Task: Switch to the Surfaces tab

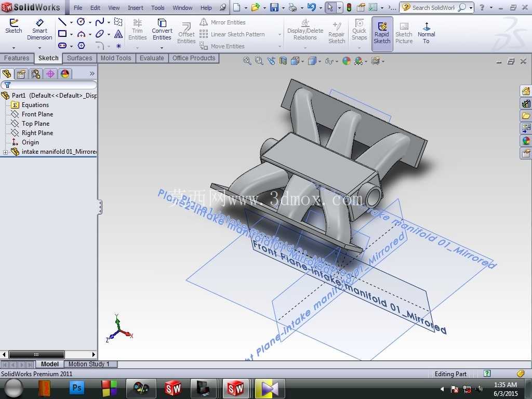Action: (79, 58)
